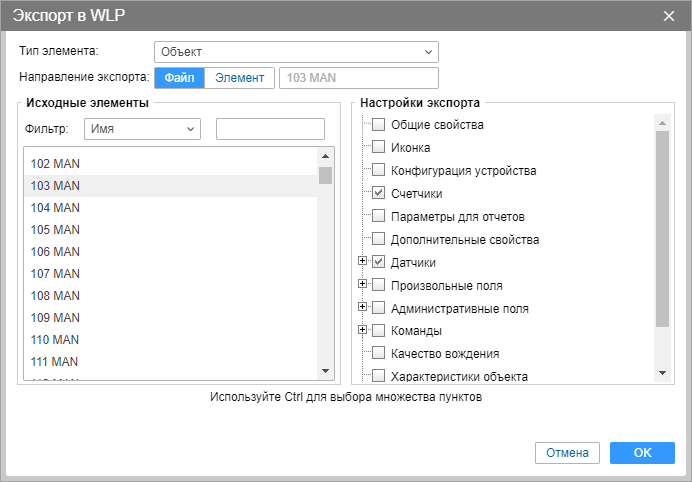Click the filter text input field

coord(270,129)
